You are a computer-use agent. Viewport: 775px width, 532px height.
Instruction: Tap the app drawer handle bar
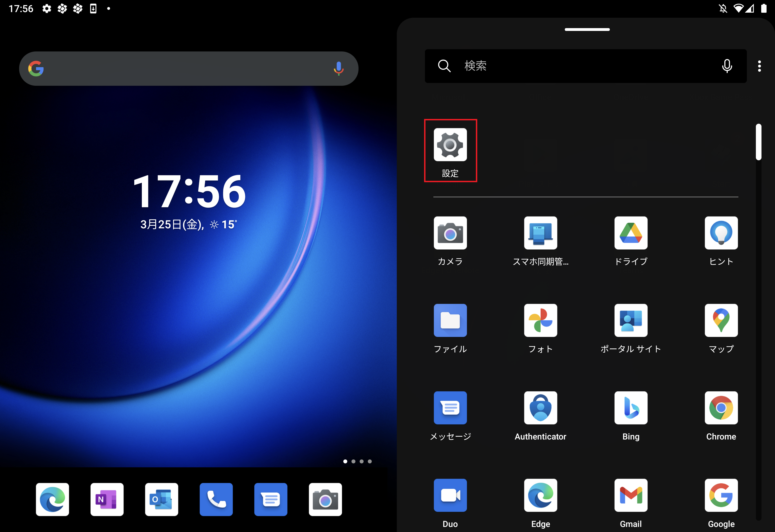pyautogui.click(x=587, y=29)
